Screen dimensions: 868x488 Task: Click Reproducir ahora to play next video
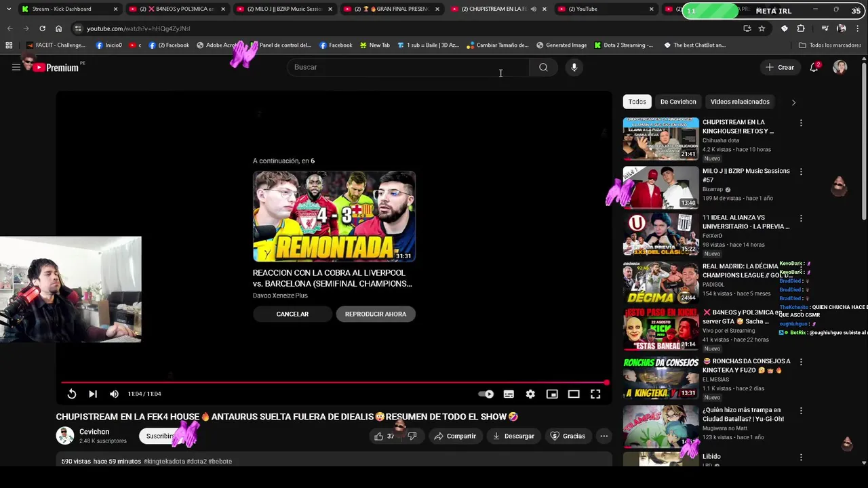[376, 314]
